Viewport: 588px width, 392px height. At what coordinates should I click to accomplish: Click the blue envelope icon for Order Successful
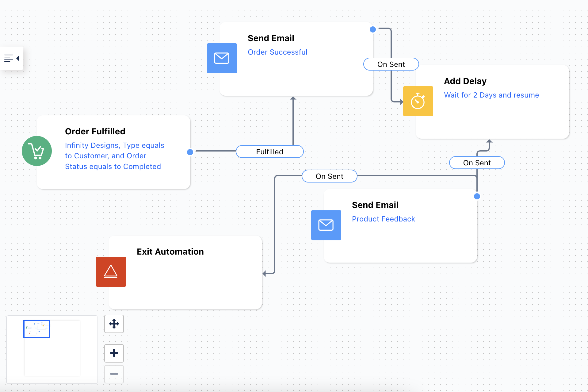[222, 58]
